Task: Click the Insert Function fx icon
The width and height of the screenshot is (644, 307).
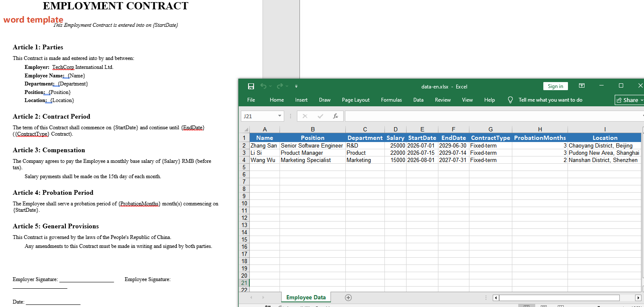Action: (335, 116)
